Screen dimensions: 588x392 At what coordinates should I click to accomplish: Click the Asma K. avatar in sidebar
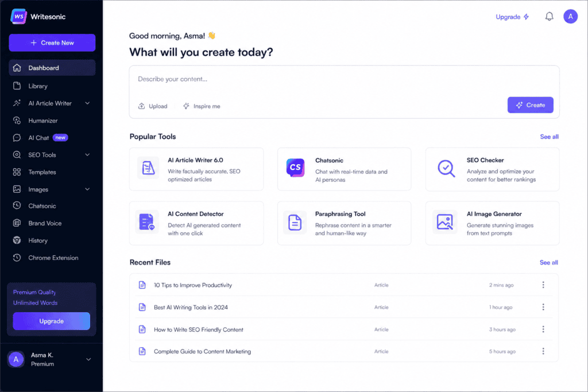coord(16,359)
